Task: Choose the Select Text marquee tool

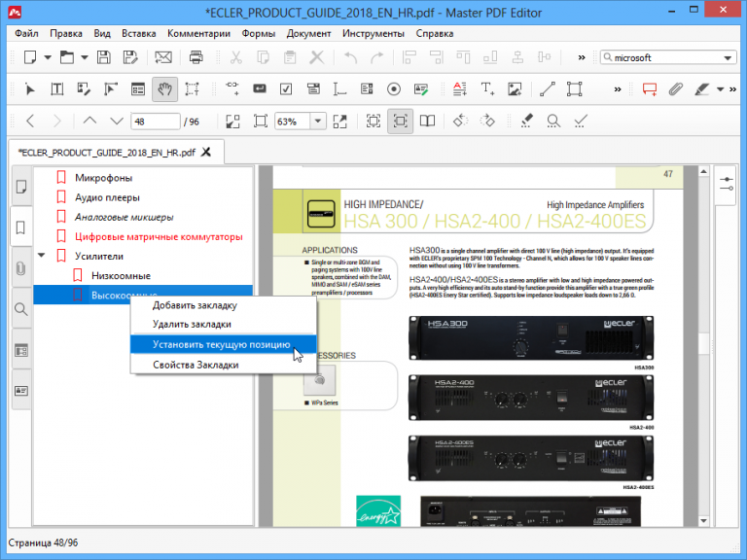Action: click(x=192, y=89)
